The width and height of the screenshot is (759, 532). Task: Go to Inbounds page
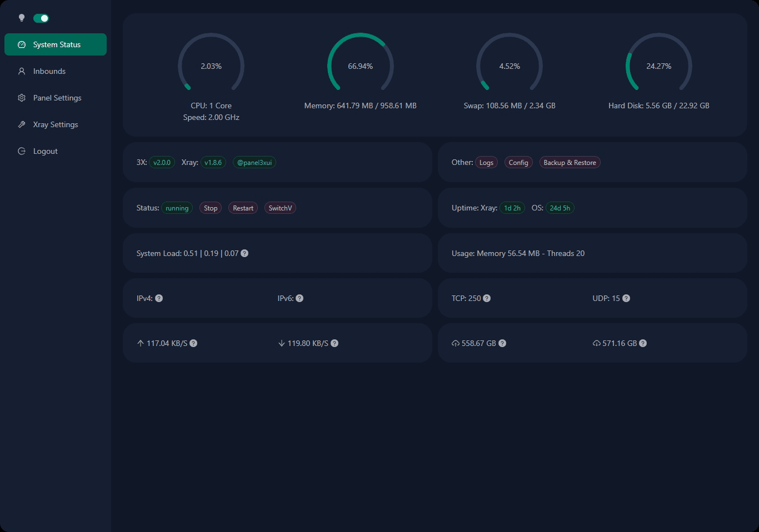tap(49, 71)
